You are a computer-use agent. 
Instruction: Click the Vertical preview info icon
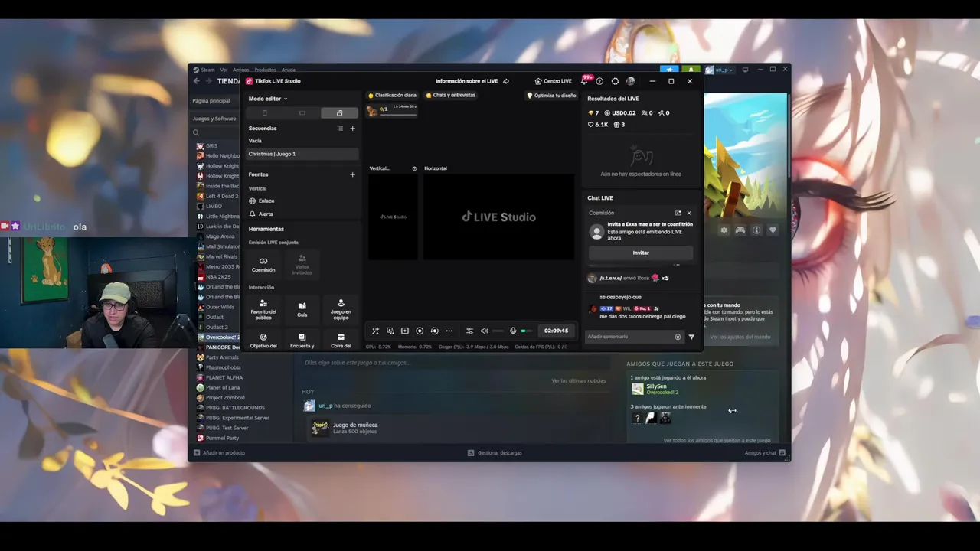click(414, 168)
